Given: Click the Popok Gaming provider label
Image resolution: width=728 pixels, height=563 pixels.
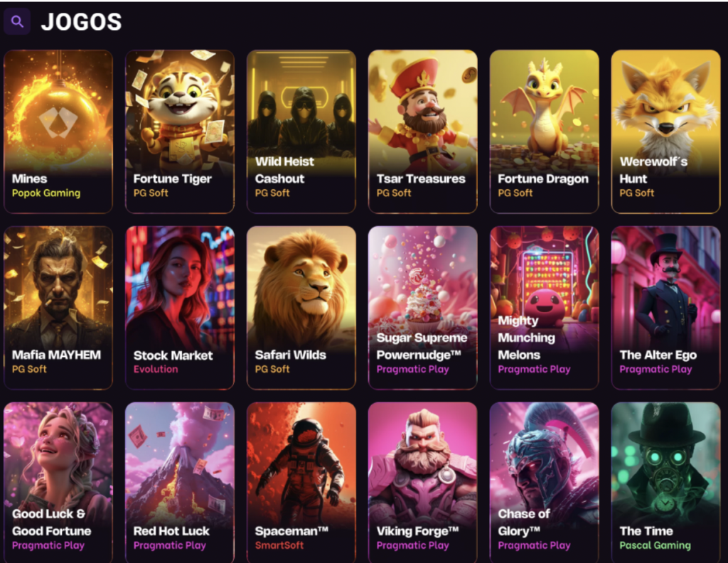Looking at the screenshot, I should click(x=46, y=193).
